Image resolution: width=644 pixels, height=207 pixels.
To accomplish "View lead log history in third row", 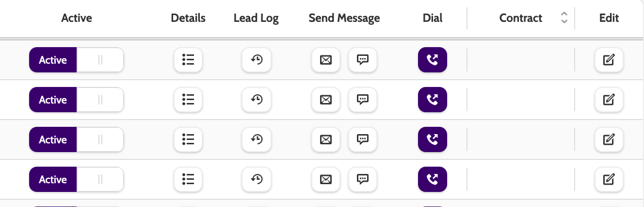I will pos(257,140).
